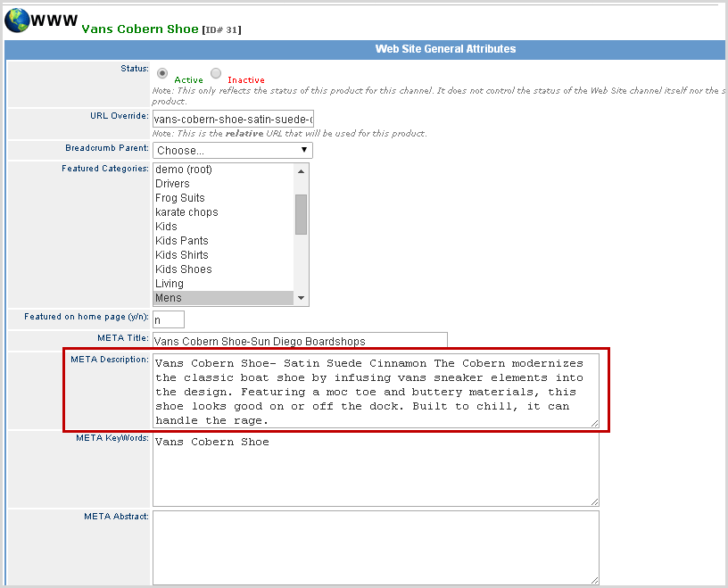
Task: Click the META Description resize handle
Action: pyautogui.click(x=595, y=424)
